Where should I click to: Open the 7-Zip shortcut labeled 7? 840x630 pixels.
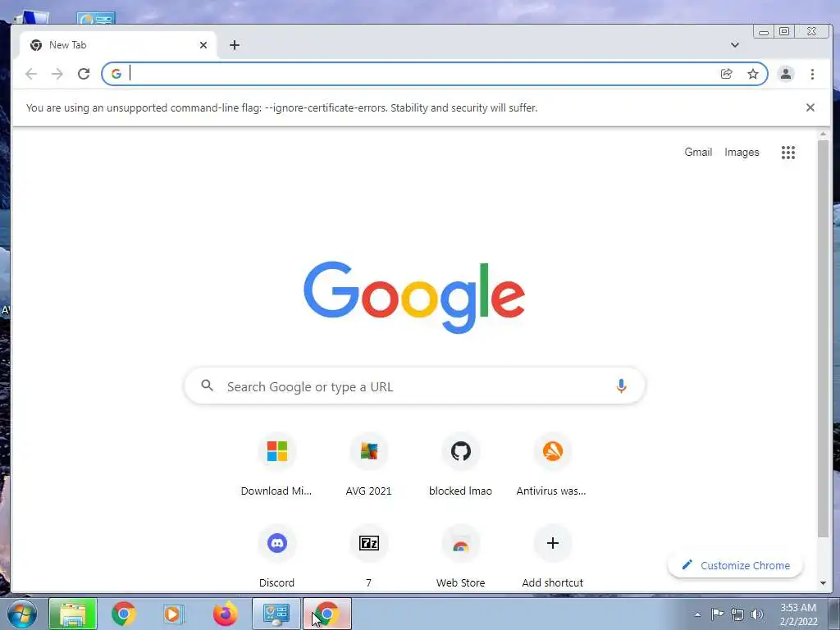pos(368,556)
